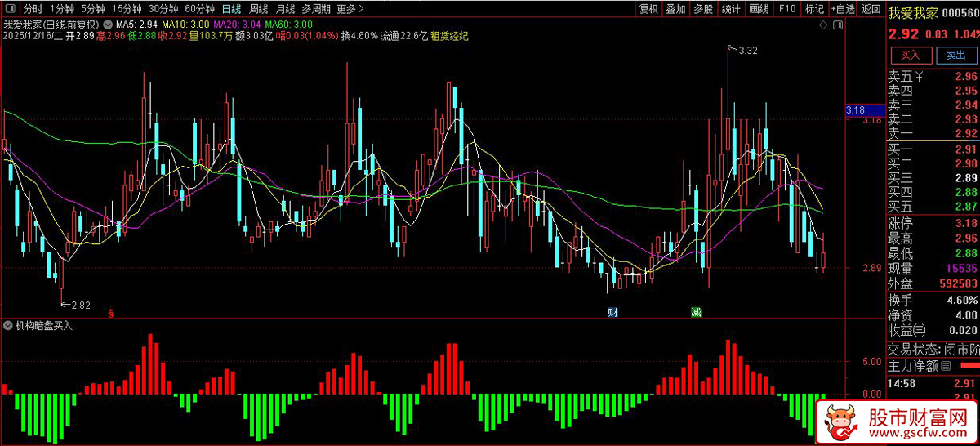The image size is (980, 446).
Task: Toggle 复权 price adjustment in the toolbar
Action: point(648,9)
